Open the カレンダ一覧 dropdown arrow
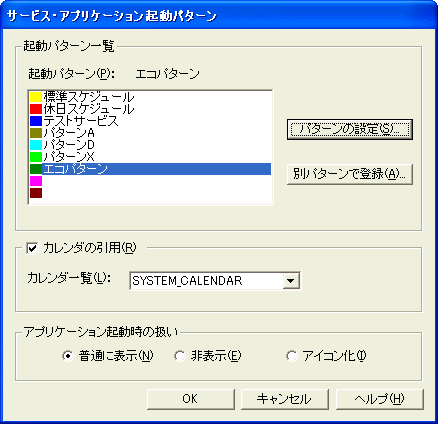Image resolution: width=438 pixels, height=424 pixels. (x=291, y=281)
